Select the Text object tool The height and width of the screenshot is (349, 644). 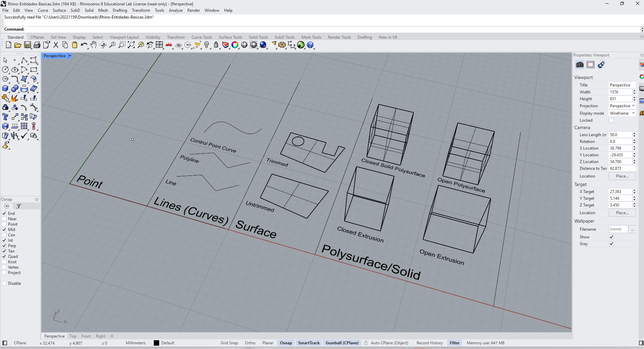tap(5, 117)
